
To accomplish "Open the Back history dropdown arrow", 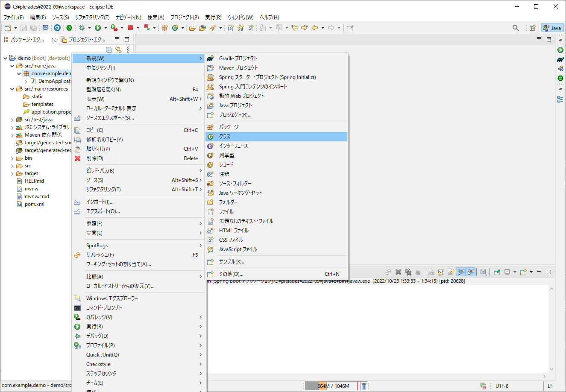I will pos(323,28).
